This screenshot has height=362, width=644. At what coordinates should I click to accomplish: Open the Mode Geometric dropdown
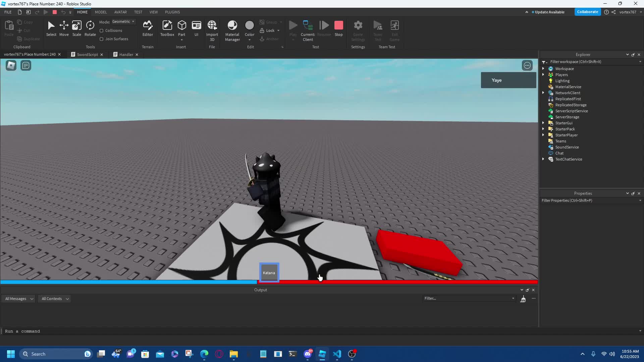(123, 21)
